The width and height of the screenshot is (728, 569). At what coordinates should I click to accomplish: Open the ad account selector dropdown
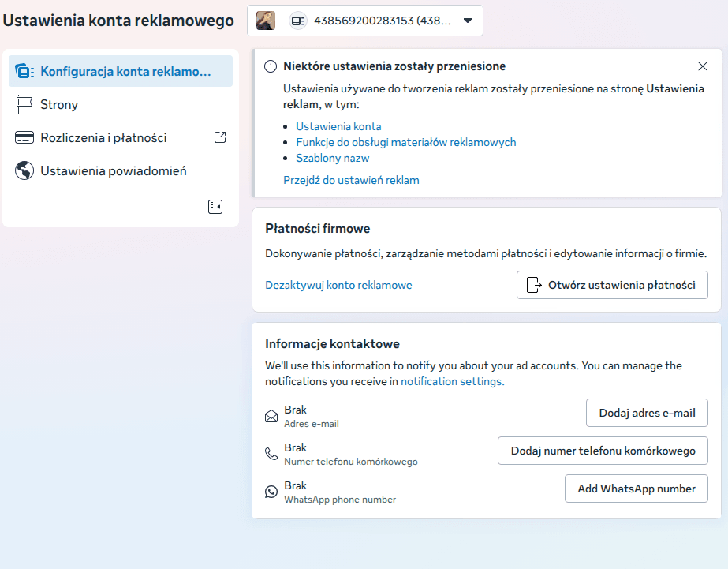pyautogui.click(x=467, y=21)
